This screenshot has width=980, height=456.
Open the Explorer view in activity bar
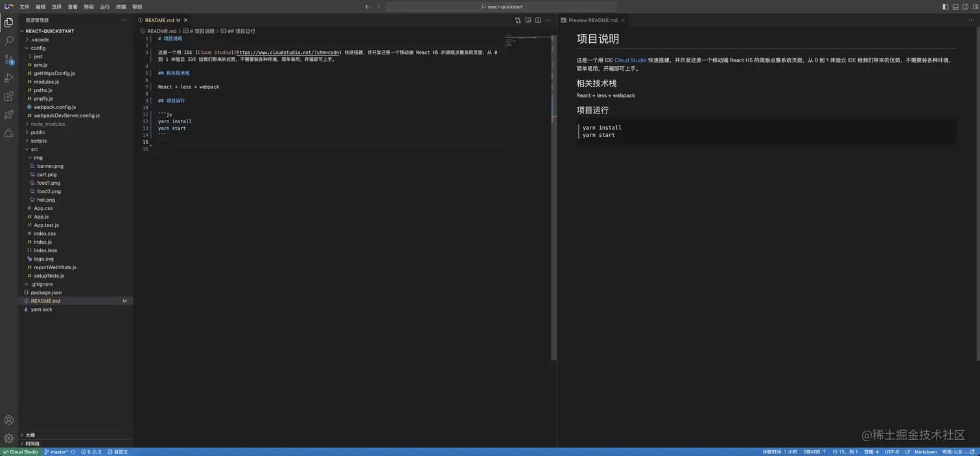(x=9, y=23)
